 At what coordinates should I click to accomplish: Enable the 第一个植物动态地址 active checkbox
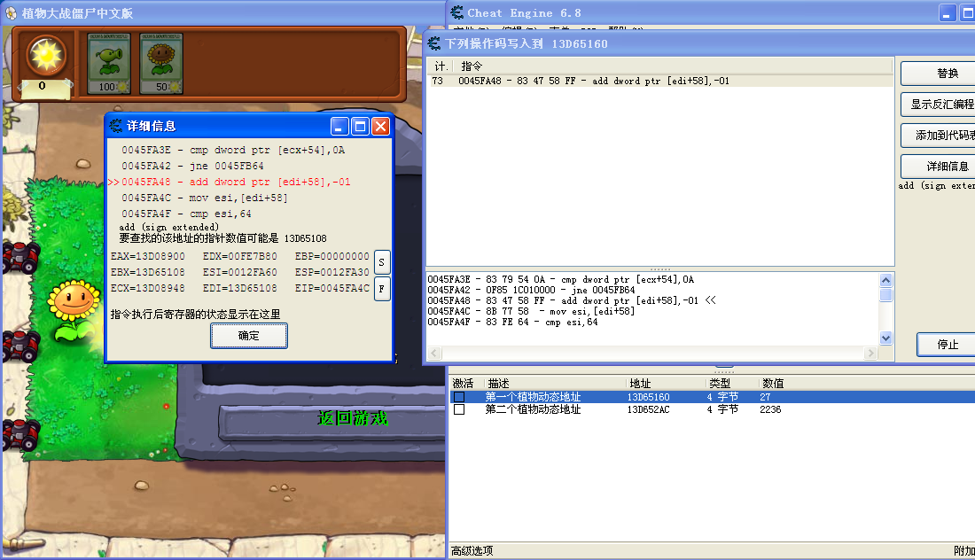pos(459,397)
